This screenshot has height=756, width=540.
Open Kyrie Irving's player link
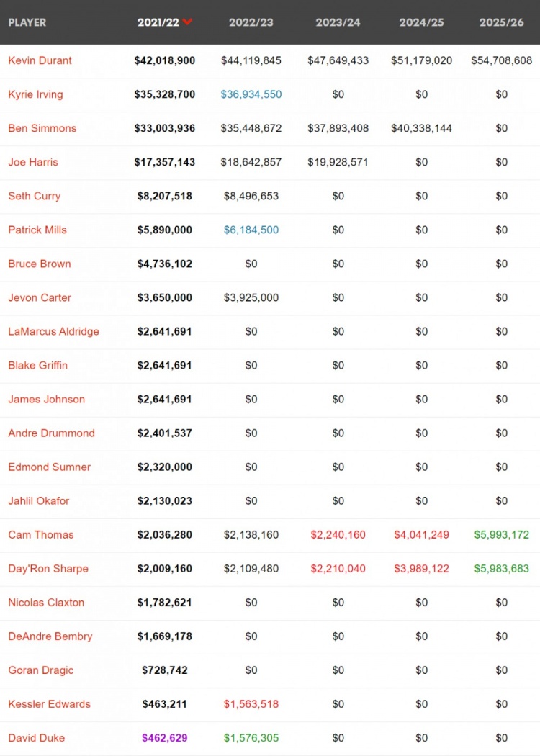coord(35,94)
